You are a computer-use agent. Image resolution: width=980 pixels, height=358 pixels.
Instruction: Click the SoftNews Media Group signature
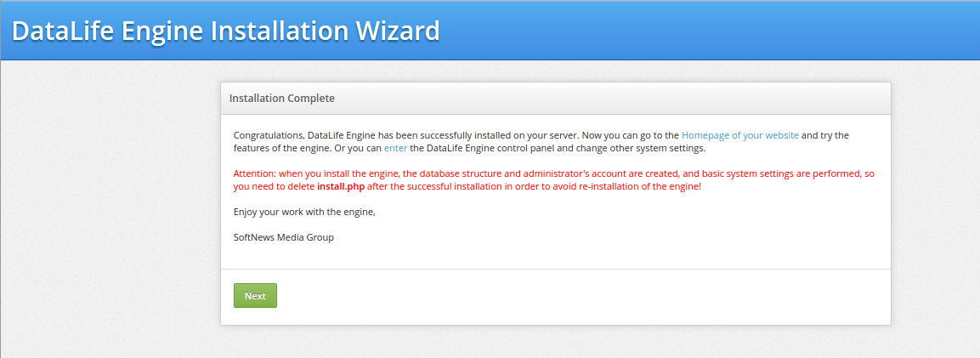pos(284,237)
